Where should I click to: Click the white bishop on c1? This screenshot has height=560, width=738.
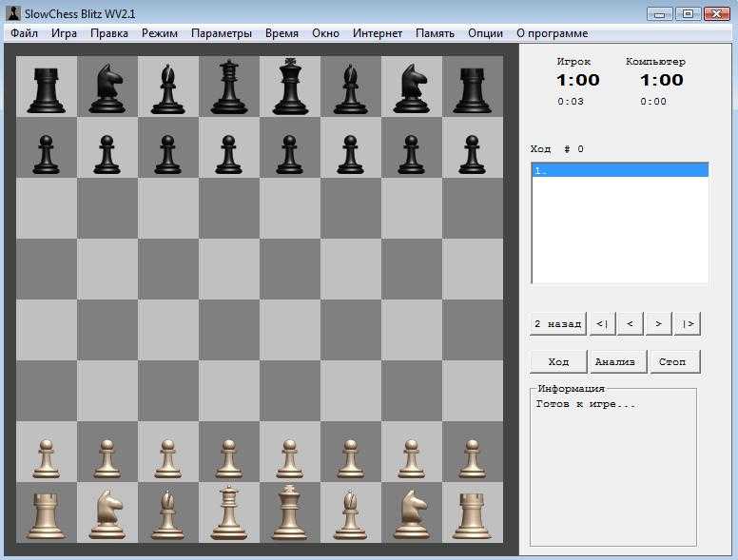[167, 514]
